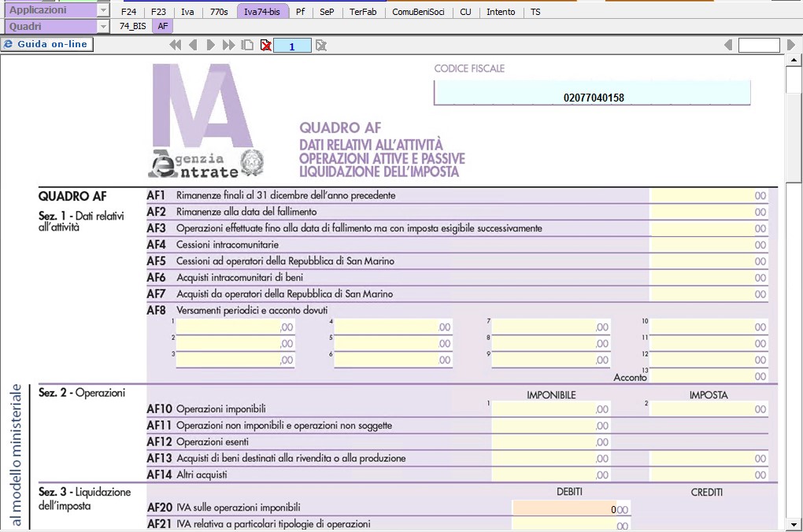This screenshot has width=803, height=532.
Task: Click AF8 periodic payment field 9
Action: (551, 360)
